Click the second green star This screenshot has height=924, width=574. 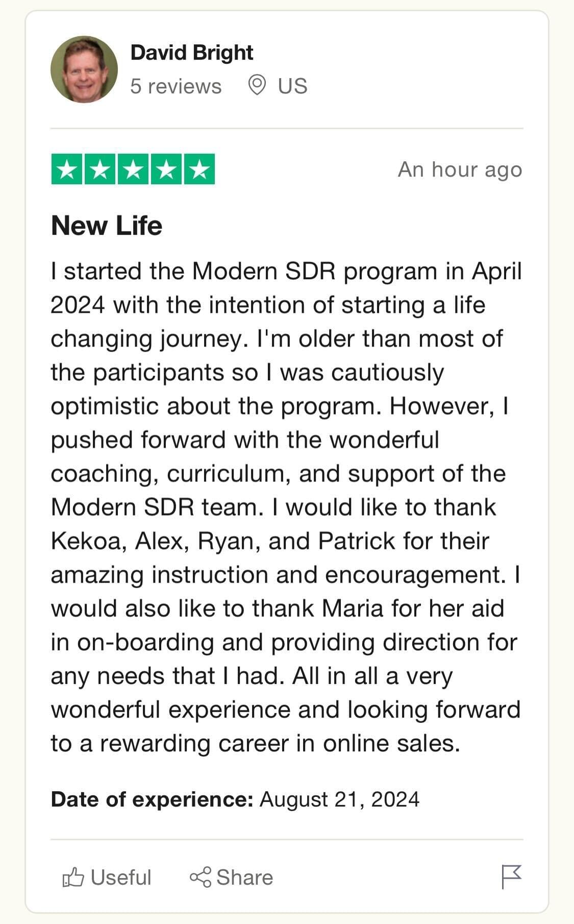pos(100,169)
